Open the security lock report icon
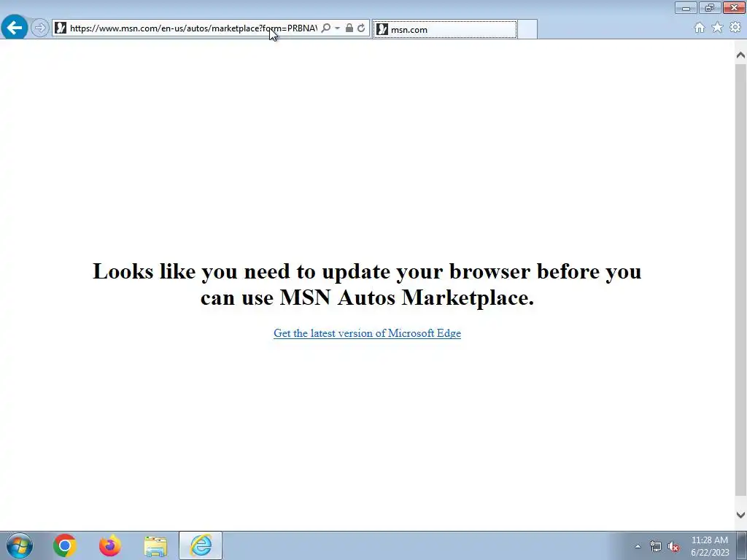 (349, 28)
